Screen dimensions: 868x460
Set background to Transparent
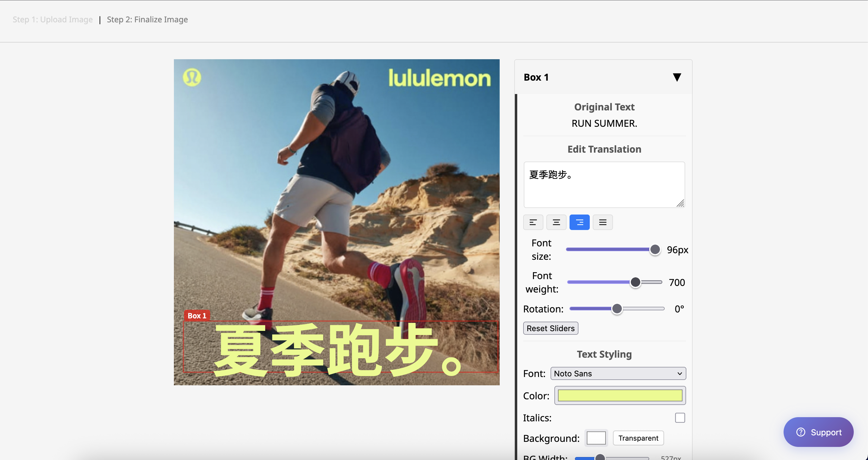[638, 438]
